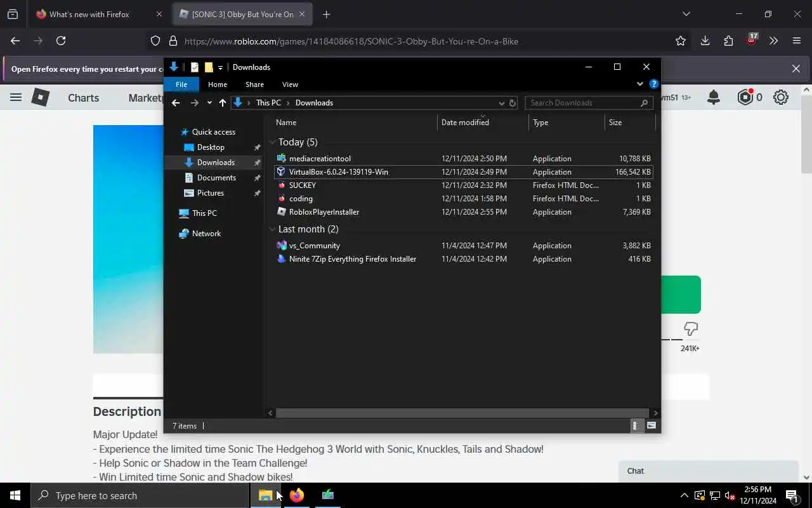Select the coding HTML document icon
This screenshot has height=508, width=812.
coord(281,198)
